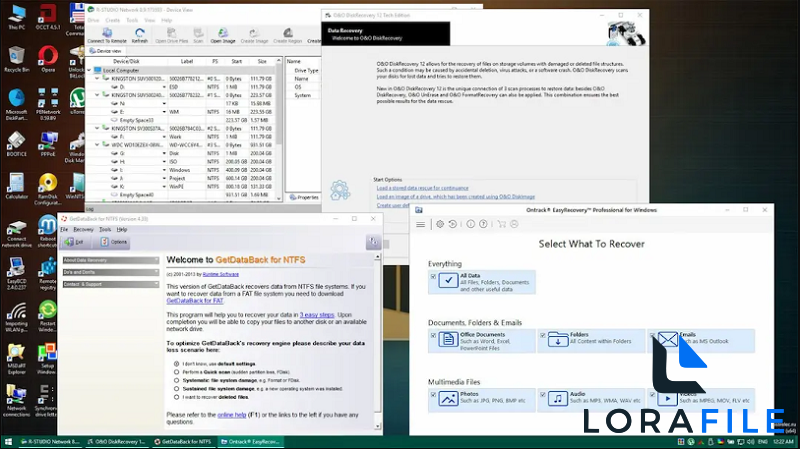
Task: Collapse the Local Computer tree node
Action: pyautogui.click(x=89, y=70)
